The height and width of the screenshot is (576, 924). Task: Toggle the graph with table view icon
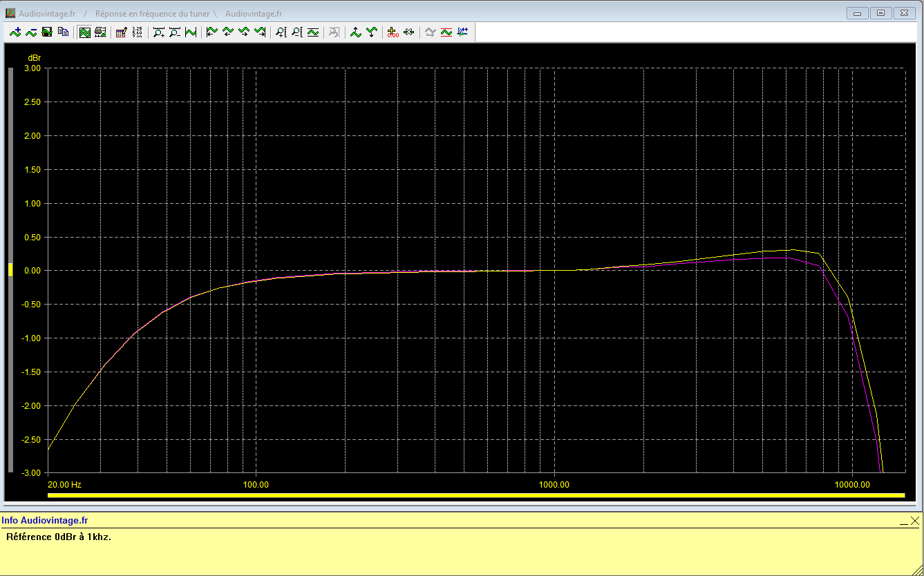(100, 32)
